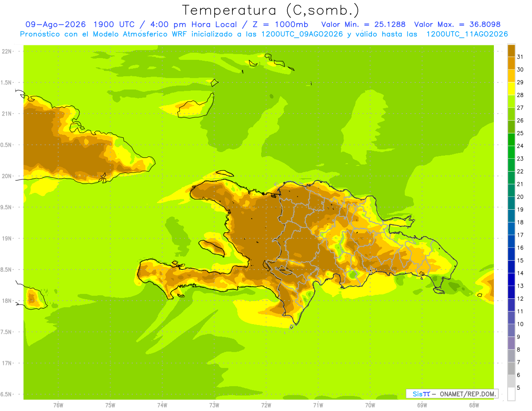The image size is (532, 411).
Task: Click "4:00 pm Hora Local" text
Action: click(x=195, y=24)
